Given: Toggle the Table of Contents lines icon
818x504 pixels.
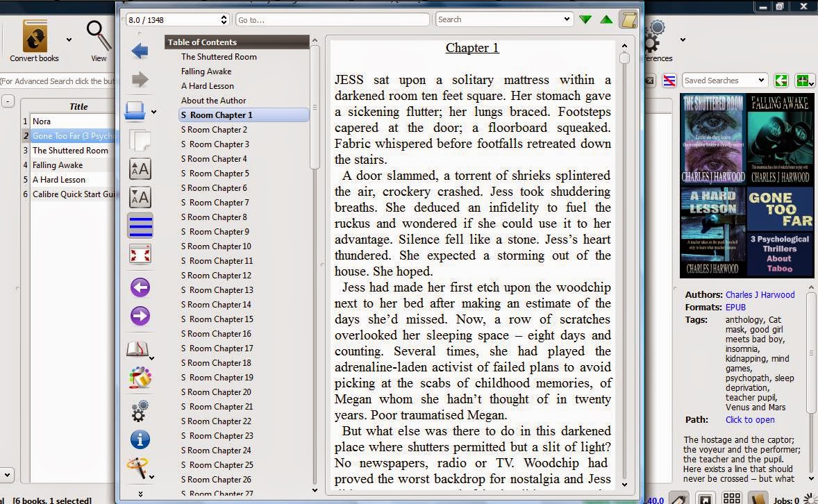Looking at the screenshot, I should click(x=140, y=226).
